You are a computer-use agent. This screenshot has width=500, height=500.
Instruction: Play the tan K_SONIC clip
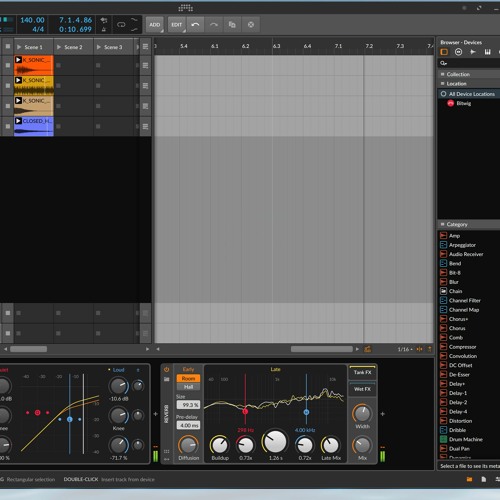pyautogui.click(x=18, y=100)
